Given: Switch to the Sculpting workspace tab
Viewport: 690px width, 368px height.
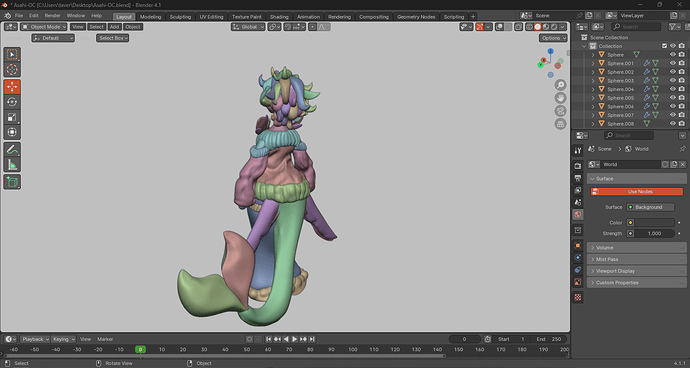Looking at the screenshot, I should tap(180, 17).
